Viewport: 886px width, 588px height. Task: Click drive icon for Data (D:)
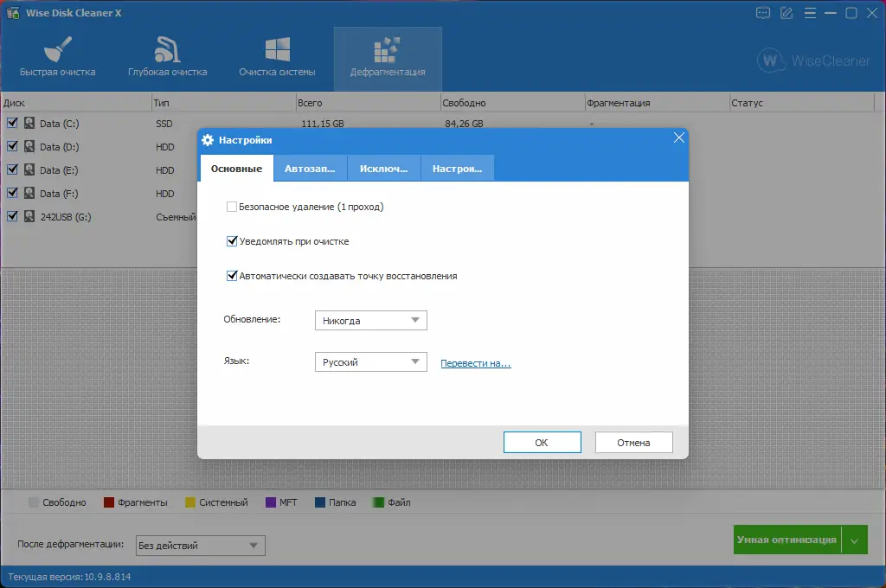(29, 146)
